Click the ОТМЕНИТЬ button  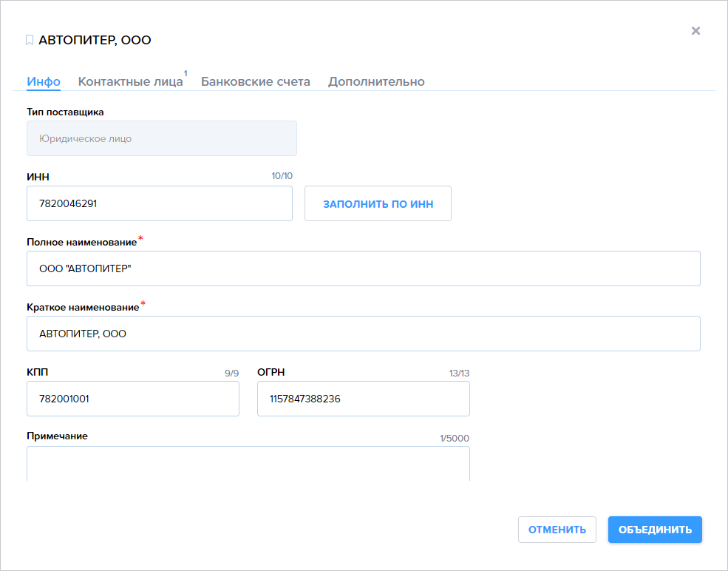[557, 530]
